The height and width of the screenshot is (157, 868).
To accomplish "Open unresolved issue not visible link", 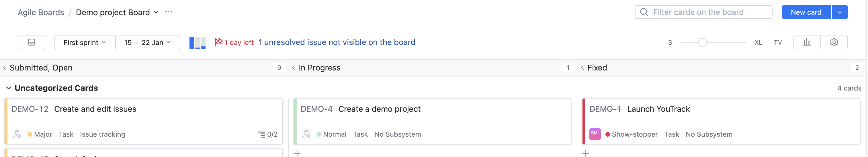I will pyautogui.click(x=337, y=42).
